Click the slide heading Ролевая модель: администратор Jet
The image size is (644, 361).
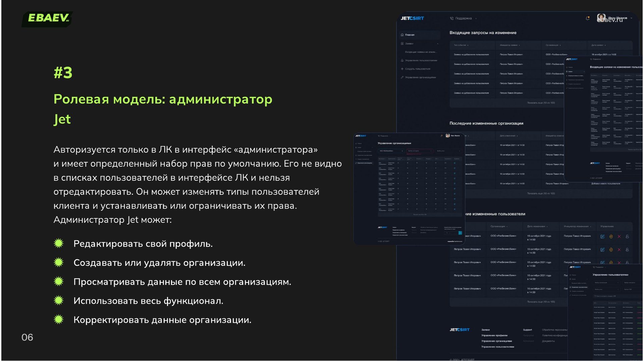(x=163, y=109)
